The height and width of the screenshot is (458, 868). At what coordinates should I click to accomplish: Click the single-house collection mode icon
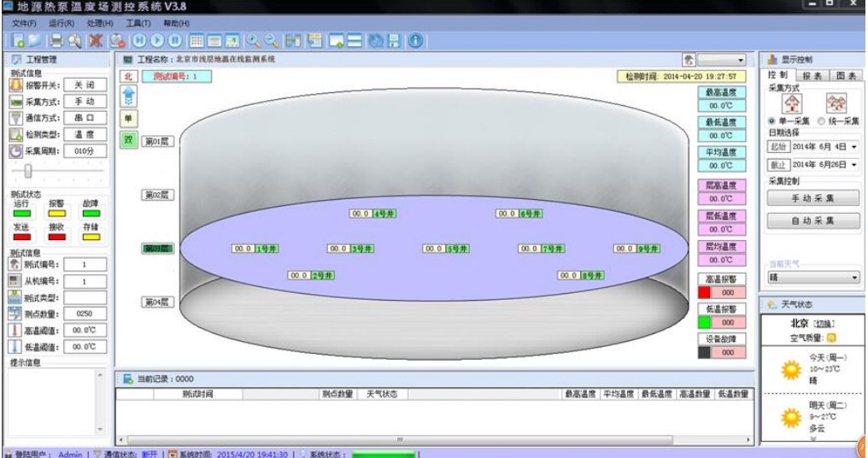(x=792, y=103)
